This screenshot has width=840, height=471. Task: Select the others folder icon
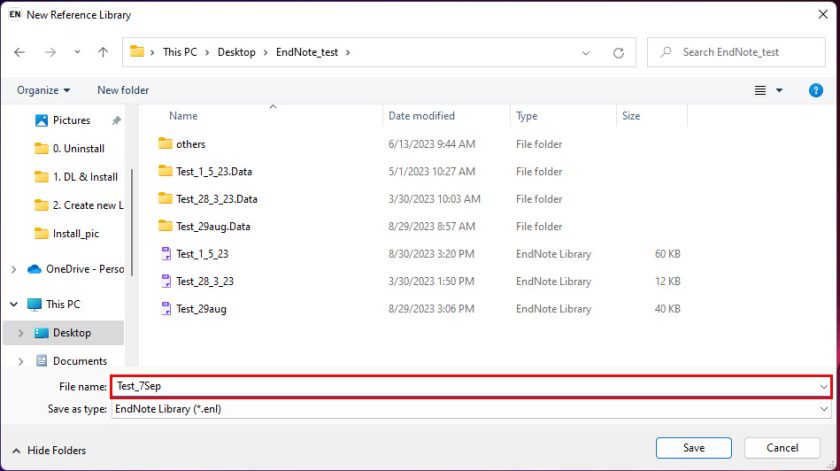(166, 144)
